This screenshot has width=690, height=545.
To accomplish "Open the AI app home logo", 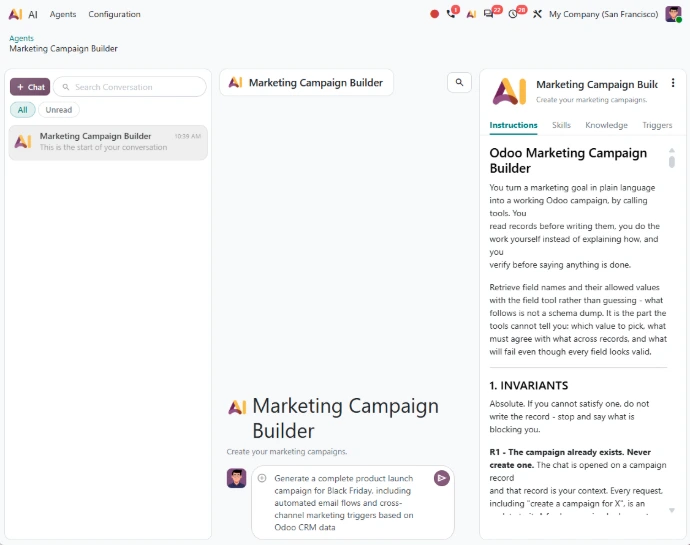I will [x=15, y=14].
